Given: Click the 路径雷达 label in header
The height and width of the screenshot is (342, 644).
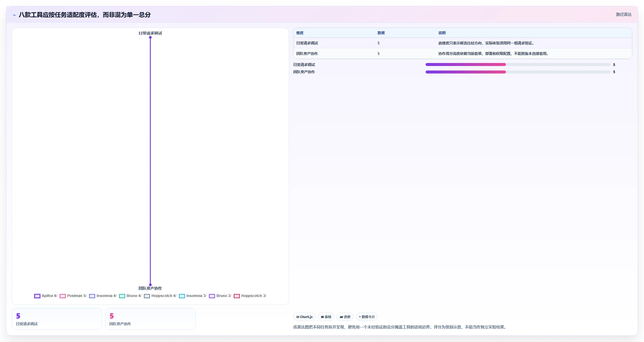Looking at the screenshot, I should [624, 14].
